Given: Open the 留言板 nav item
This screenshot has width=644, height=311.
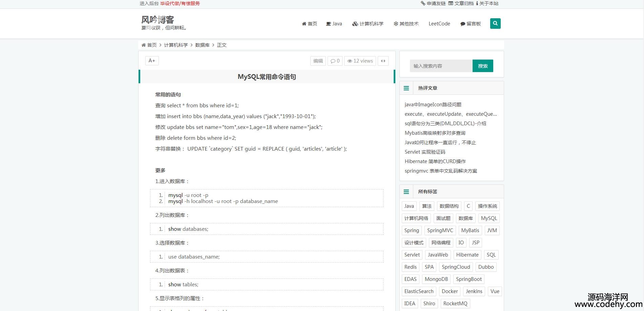Looking at the screenshot, I should coord(471,24).
